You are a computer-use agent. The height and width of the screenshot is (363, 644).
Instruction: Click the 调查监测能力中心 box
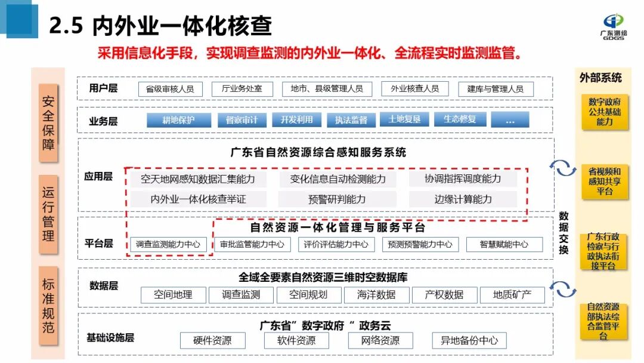pos(168,244)
